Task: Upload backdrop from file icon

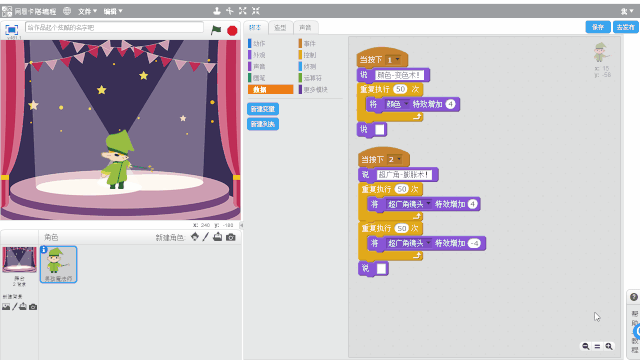Action: pos(23,307)
